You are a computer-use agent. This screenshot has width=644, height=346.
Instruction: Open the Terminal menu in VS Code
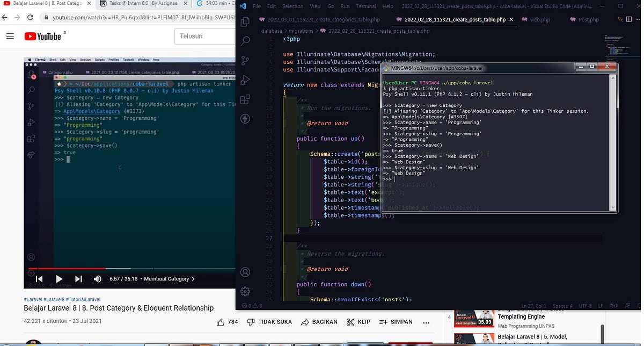(x=365, y=7)
